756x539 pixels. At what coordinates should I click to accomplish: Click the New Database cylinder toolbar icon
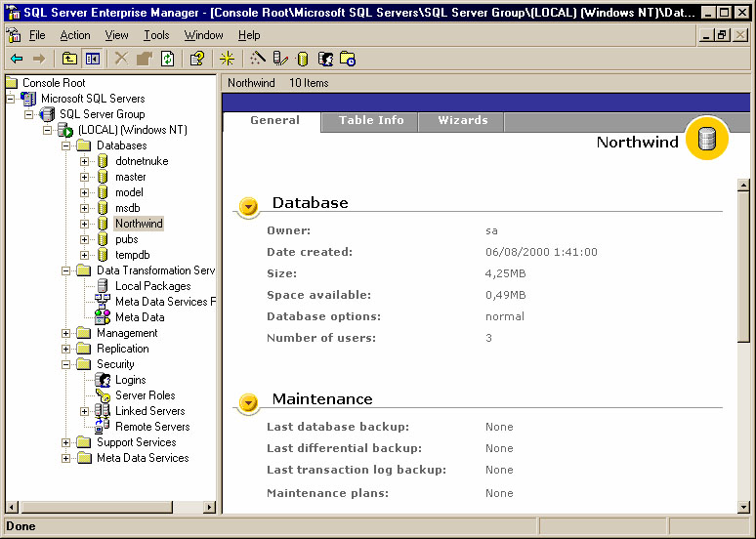point(303,59)
